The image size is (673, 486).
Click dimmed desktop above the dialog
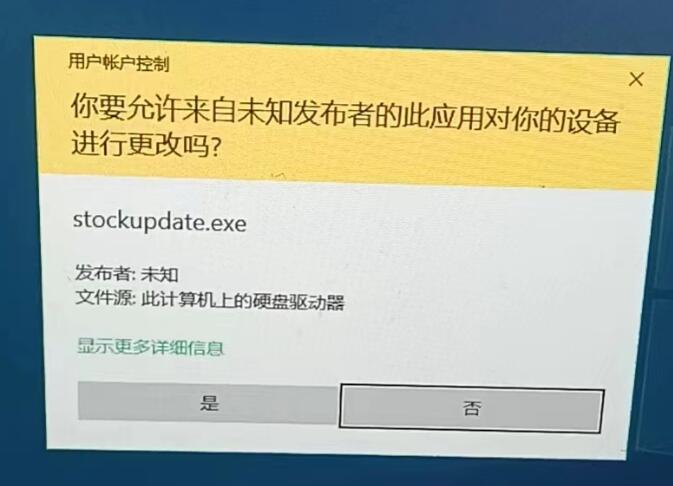pyautogui.click(x=335, y=19)
